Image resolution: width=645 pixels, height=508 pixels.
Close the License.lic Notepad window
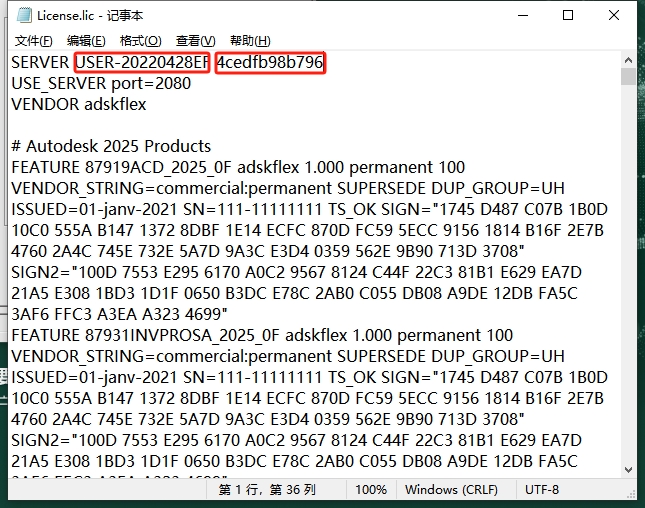coord(614,15)
